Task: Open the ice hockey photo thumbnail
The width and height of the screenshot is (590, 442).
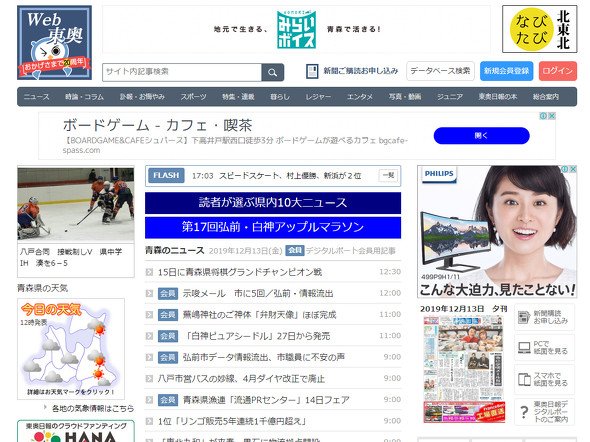Action: pos(76,204)
